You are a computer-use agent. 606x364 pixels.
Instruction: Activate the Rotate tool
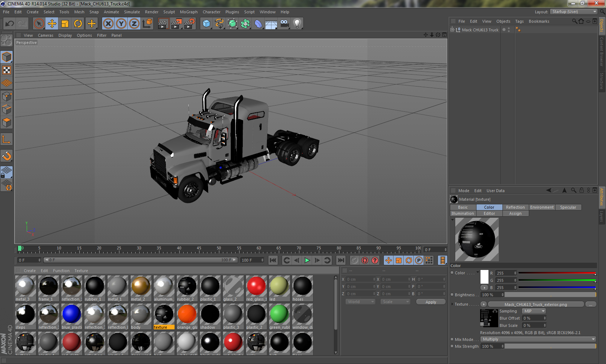tap(78, 24)
